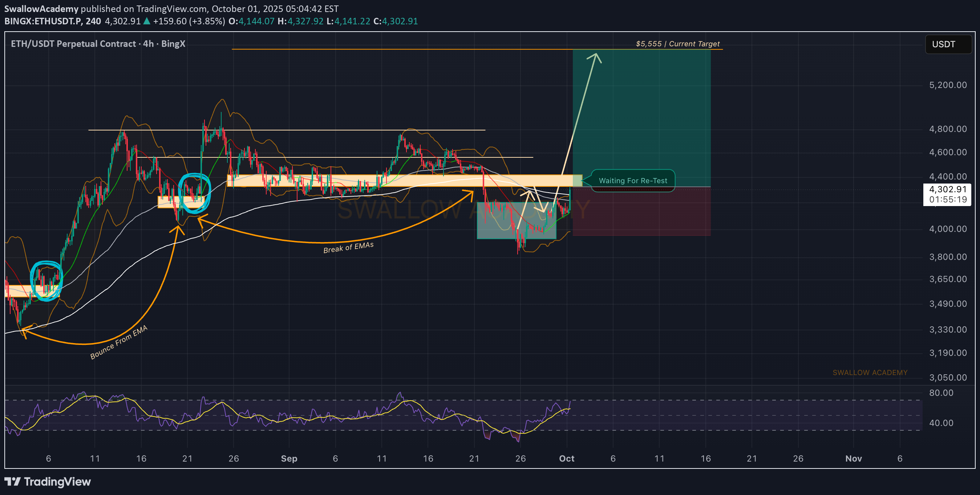
Task: Click the cyan circle near Aug 21
Action: (x=194, y=193)
